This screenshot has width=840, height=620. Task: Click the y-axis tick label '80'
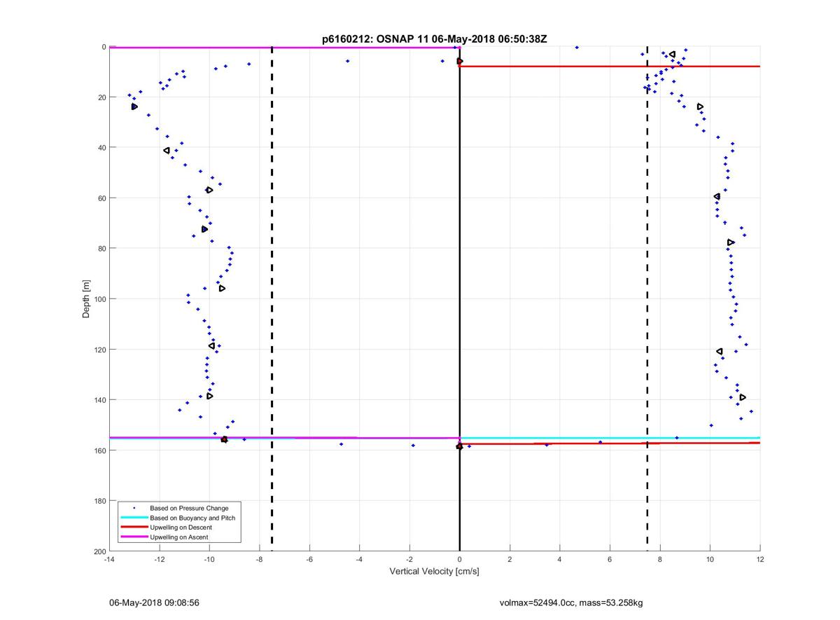pos(101,249)
